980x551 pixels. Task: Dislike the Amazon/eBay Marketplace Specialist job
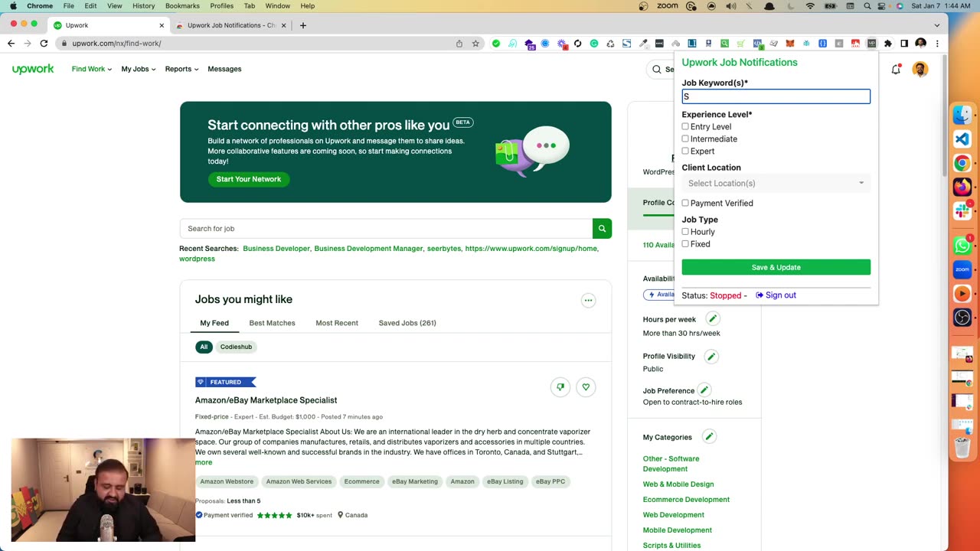pos(560,387)
